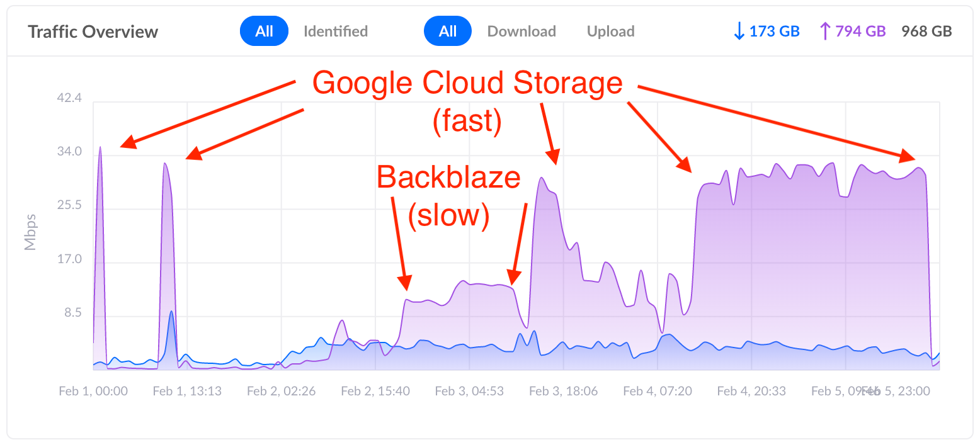This screenshot has height=447, width=980.
Task: Select the All pill next to Identified
Action: [264, 30]
